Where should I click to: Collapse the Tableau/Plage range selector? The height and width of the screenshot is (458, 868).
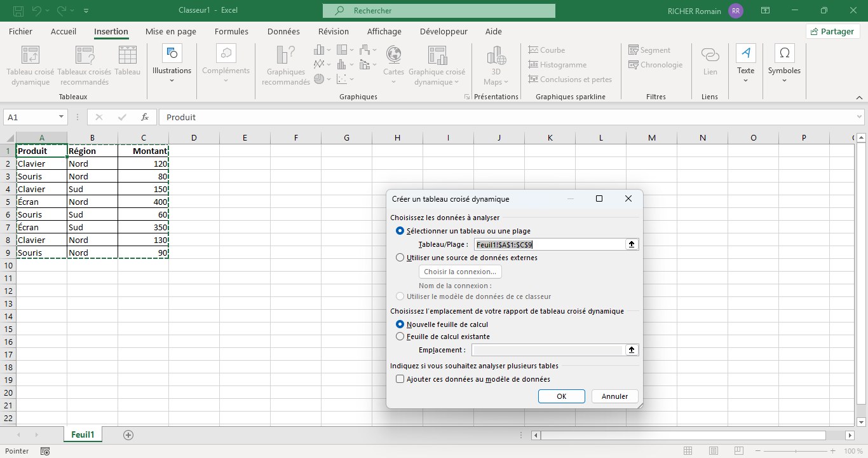632,244
